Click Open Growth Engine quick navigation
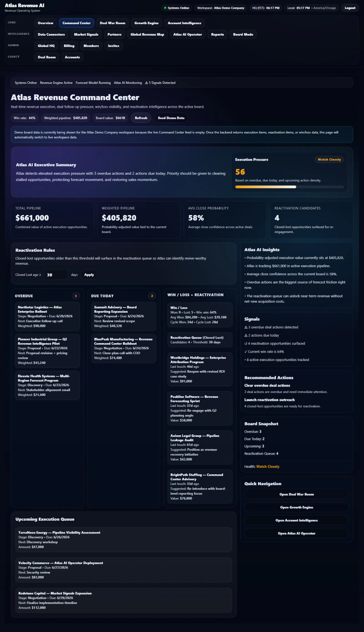 pyautogui.click(x=296, y=507)
